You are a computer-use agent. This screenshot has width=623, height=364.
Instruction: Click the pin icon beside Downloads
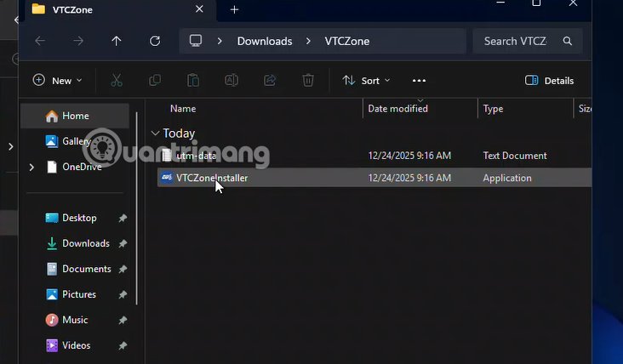[x=123, y=243]
